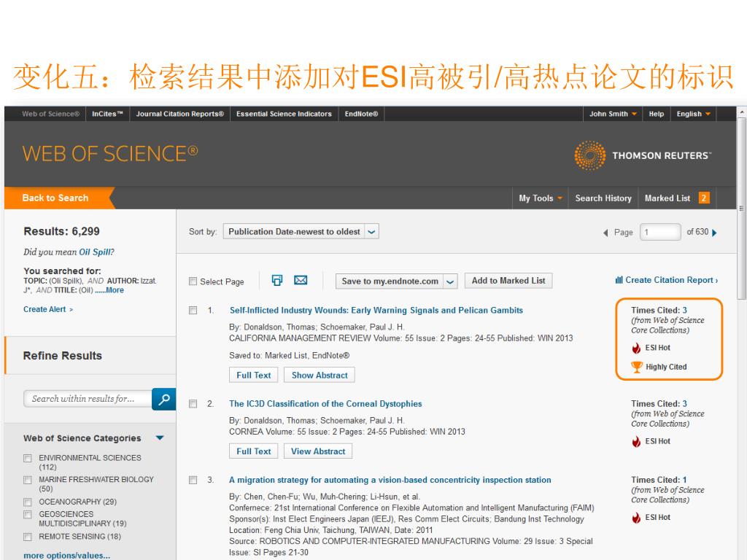
Task: Click Times Cited count for result 3
Action: tap(684, 480)
